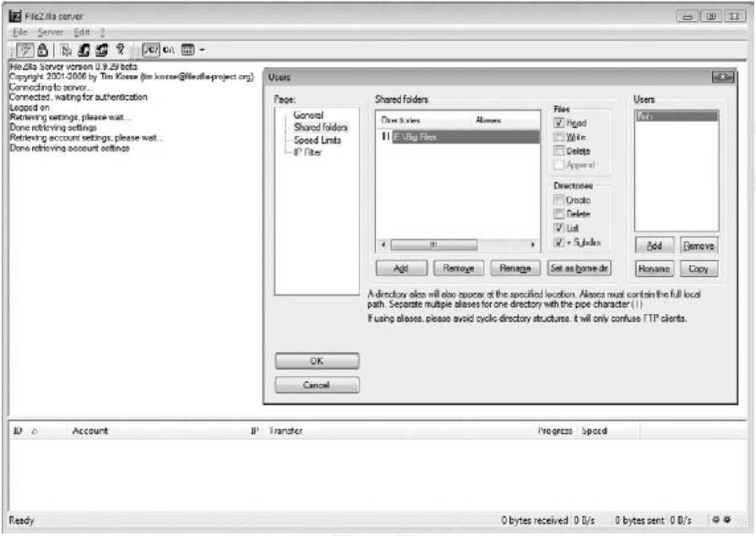Click the connect-to-server lightning toolbar icon
The image size is (756, 536).
[x=25, y=50]
